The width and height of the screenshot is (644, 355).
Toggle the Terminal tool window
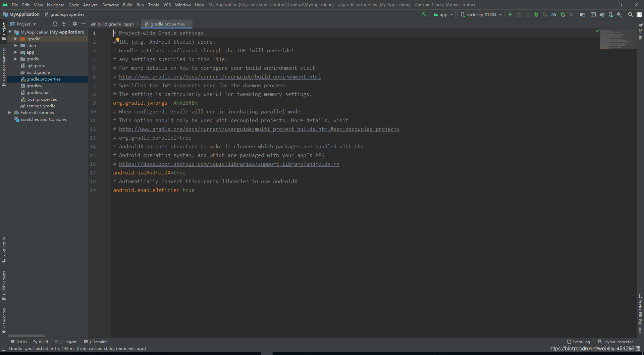pos(96,342)
